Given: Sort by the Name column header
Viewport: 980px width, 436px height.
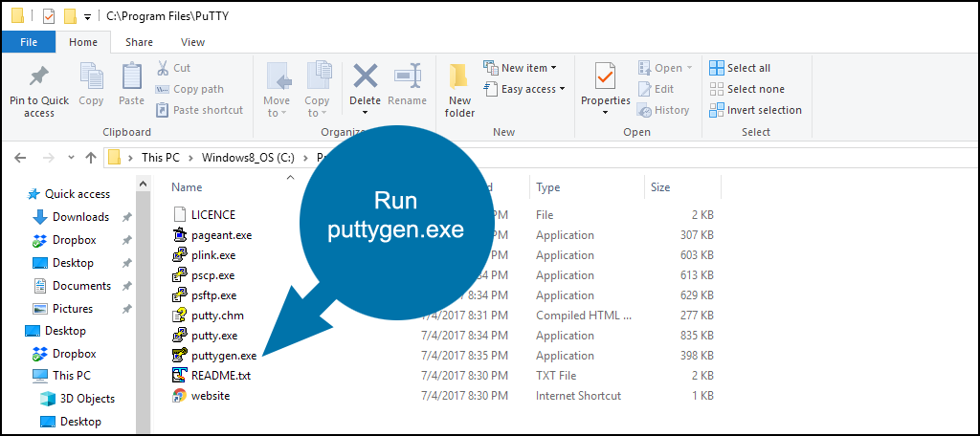Looking at the screenshot, I should coord(187,187).
